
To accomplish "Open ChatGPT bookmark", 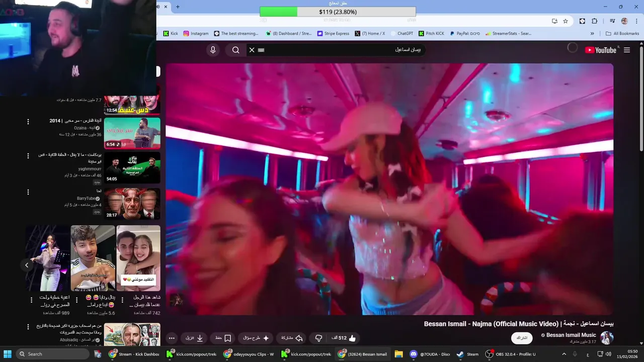I will [x=401, y=34].
